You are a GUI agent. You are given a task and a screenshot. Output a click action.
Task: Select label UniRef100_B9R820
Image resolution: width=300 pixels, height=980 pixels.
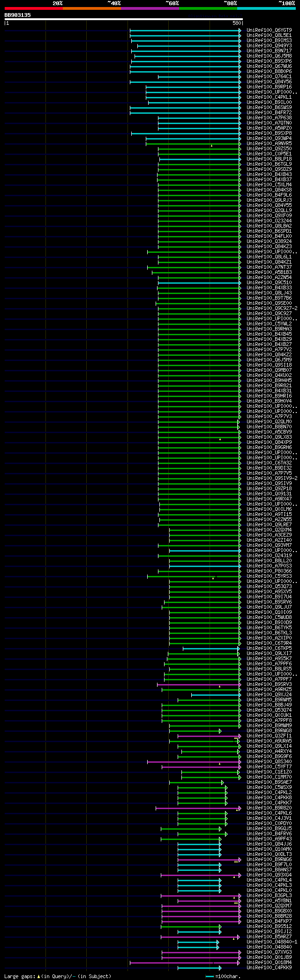pos(269,808)
